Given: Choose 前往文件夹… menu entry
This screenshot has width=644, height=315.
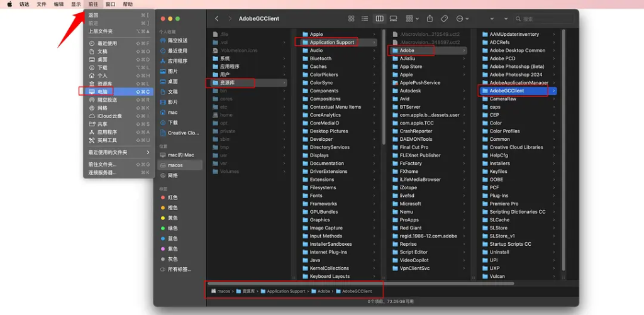Looking at the screenshot, I should click(119, 164).
